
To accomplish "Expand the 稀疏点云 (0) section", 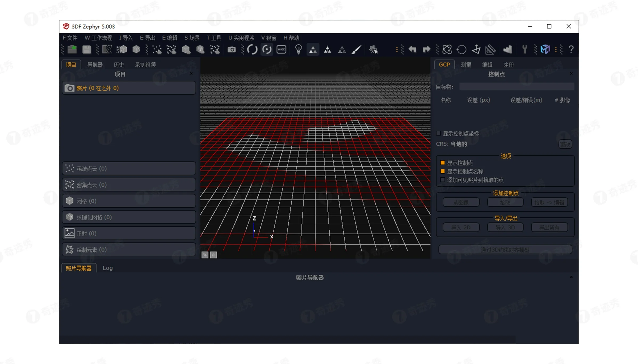I will click(128, 168).
